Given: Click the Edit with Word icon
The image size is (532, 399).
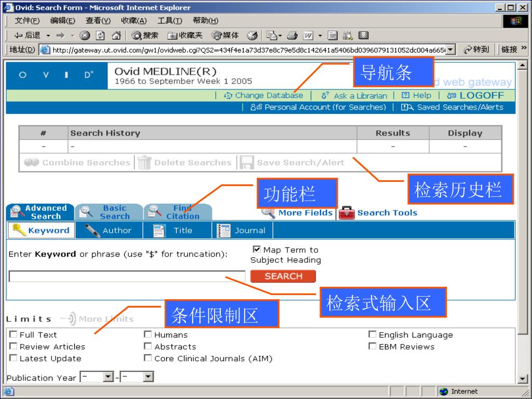Looking at the screenshot, I should [x=308, y=35].
